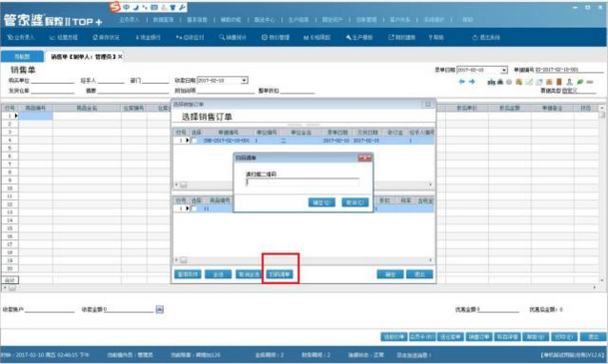Screen dimensions: 608x364
Task: Click the blue right arrow for next document
Action: [x=471, y=82]
